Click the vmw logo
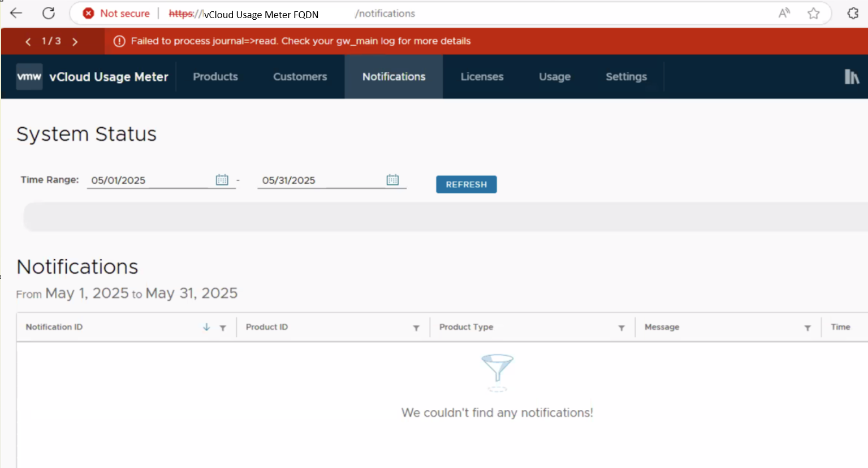The height and width of the screenshot is (468, 868). 29,76
